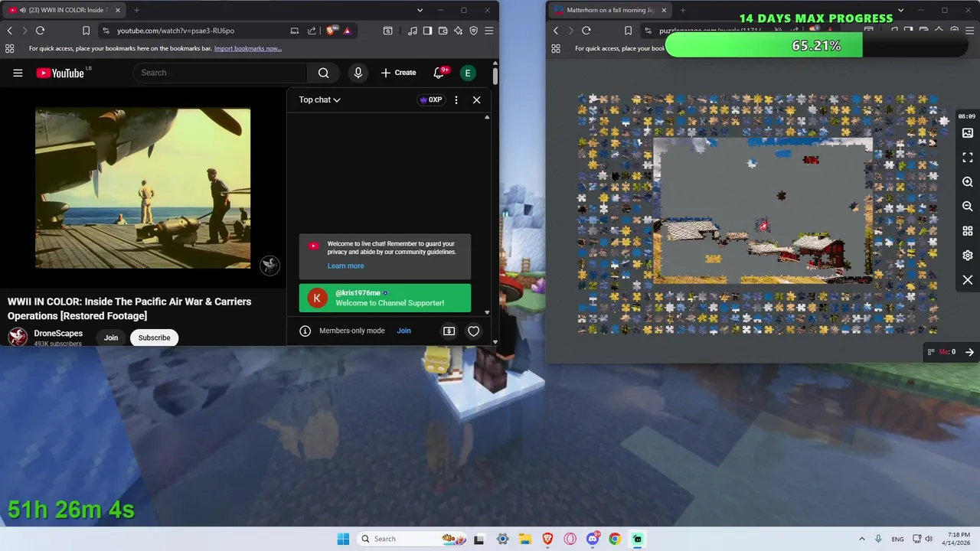This screenshot has height=551, width=980.
Task: Go back in the YouTube browser window
Action: coord(9,31)
